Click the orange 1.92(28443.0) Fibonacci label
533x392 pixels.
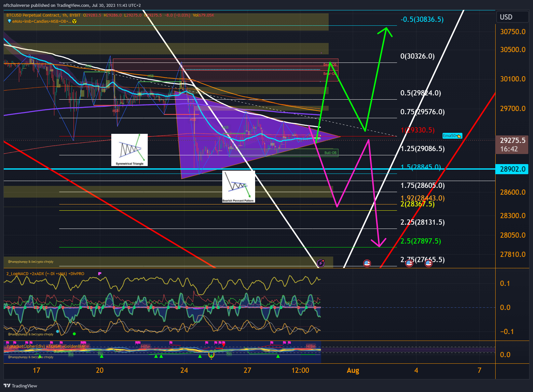pyautogui.click(x=422, y=198)
